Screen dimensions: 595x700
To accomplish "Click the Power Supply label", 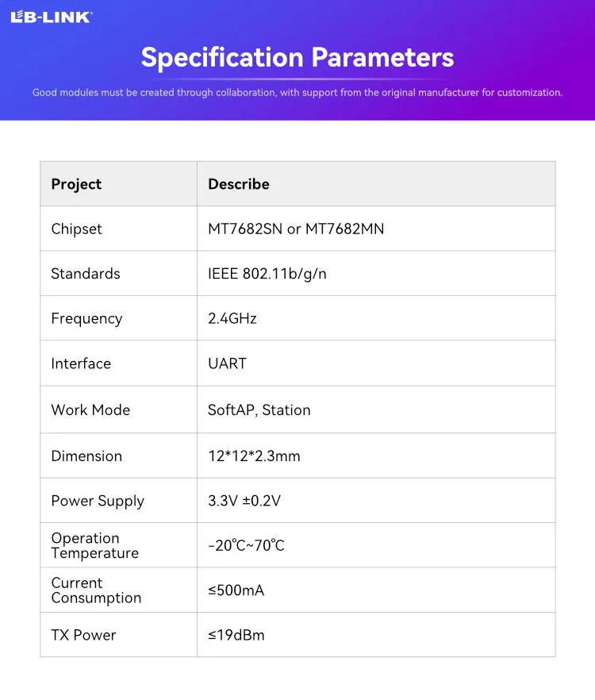I will point(98,501).
